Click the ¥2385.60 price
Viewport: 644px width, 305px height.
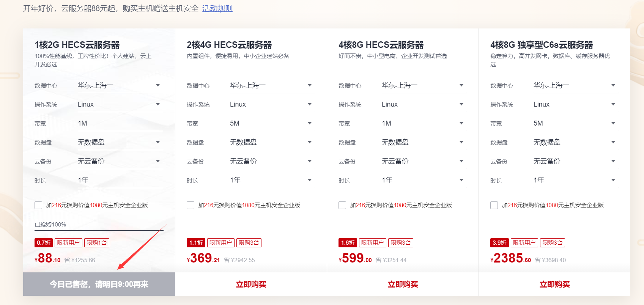click(511, 258)
